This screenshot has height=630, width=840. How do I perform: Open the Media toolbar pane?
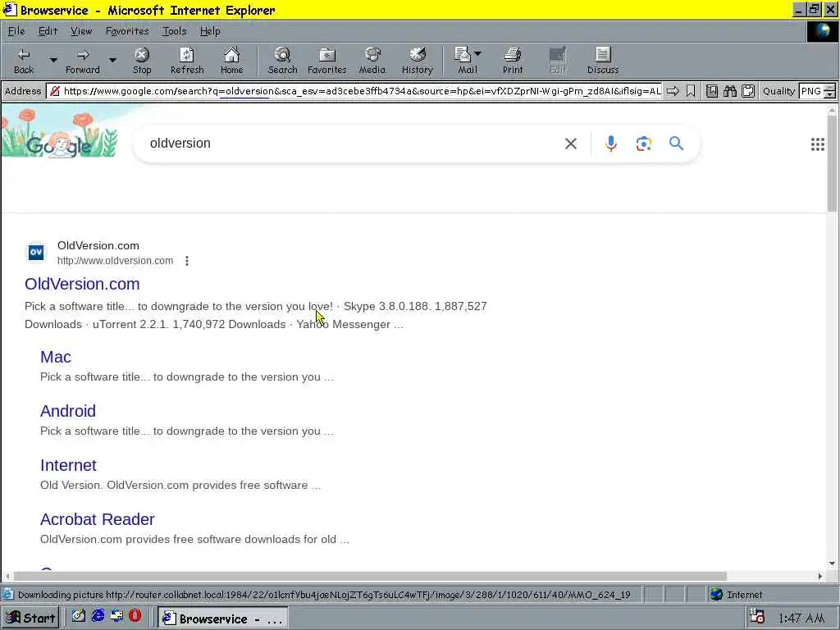pyautogui.click(x=372, y=61)
